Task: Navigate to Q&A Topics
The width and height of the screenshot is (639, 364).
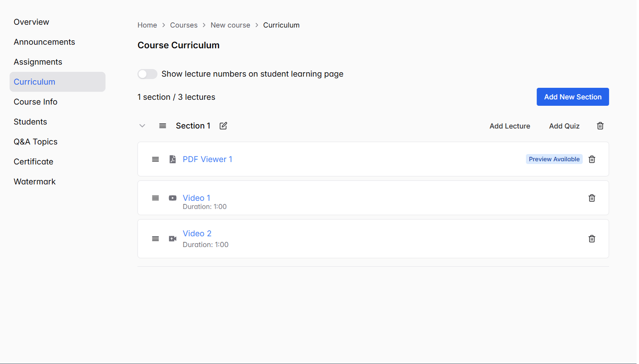Action: [58, 142]
